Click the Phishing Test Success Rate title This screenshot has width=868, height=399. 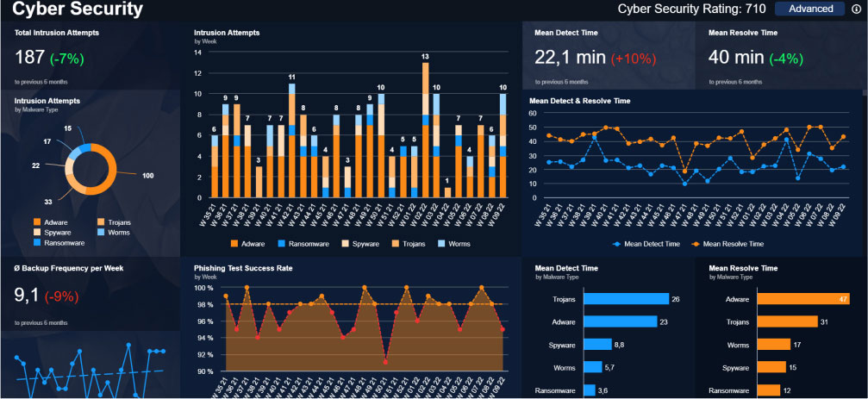click(243, 268)
